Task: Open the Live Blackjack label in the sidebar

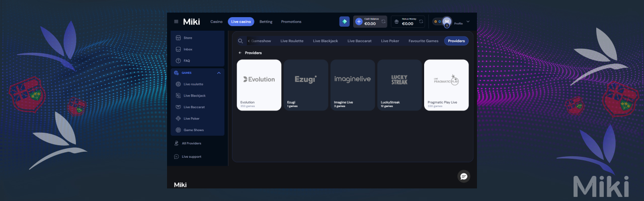Action: [x=195, y=95]
